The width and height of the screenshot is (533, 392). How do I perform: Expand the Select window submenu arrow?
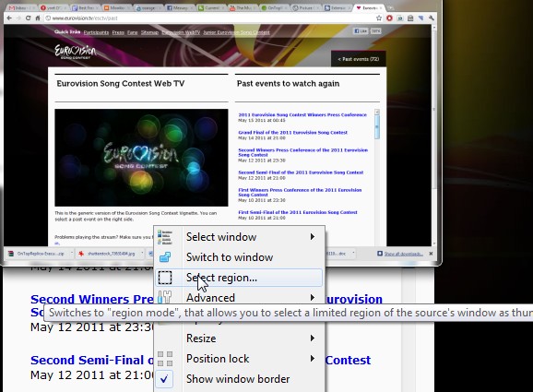click(x=313, y=237)
